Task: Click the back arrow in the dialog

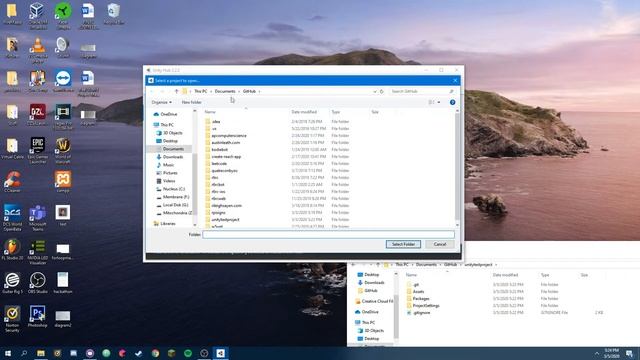Action: click(152, 91)
